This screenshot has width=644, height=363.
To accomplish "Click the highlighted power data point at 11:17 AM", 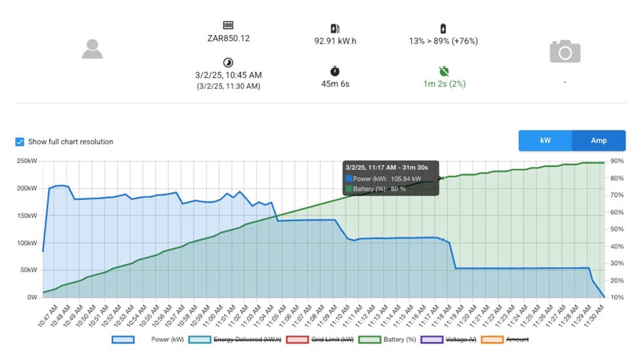I will pyautogui.click(x=443, y=240).
